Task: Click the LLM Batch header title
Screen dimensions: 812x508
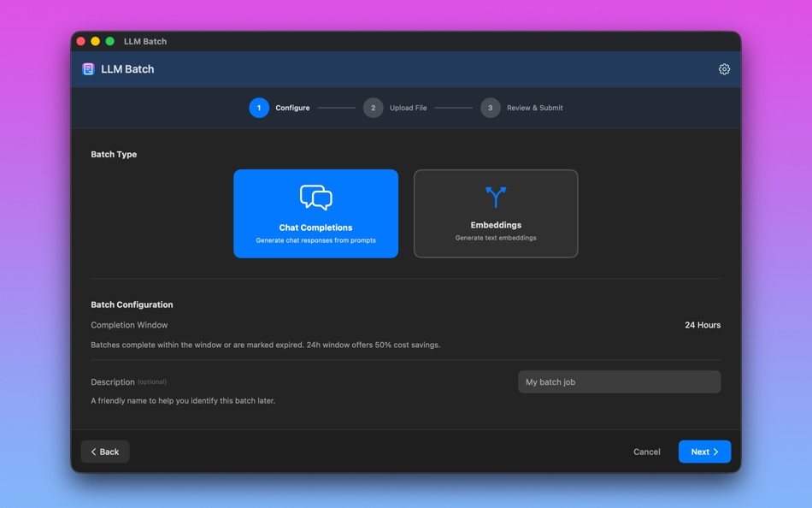Action: [127, 69]
